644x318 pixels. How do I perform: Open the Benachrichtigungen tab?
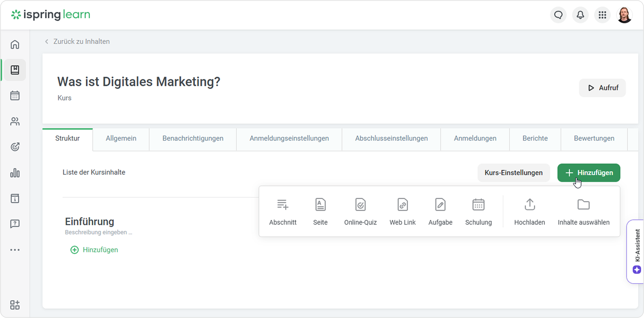tap(193, 138)
